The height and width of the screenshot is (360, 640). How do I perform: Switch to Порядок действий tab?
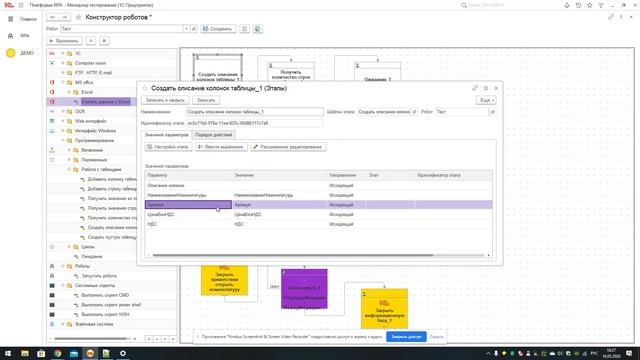point(213,135)
